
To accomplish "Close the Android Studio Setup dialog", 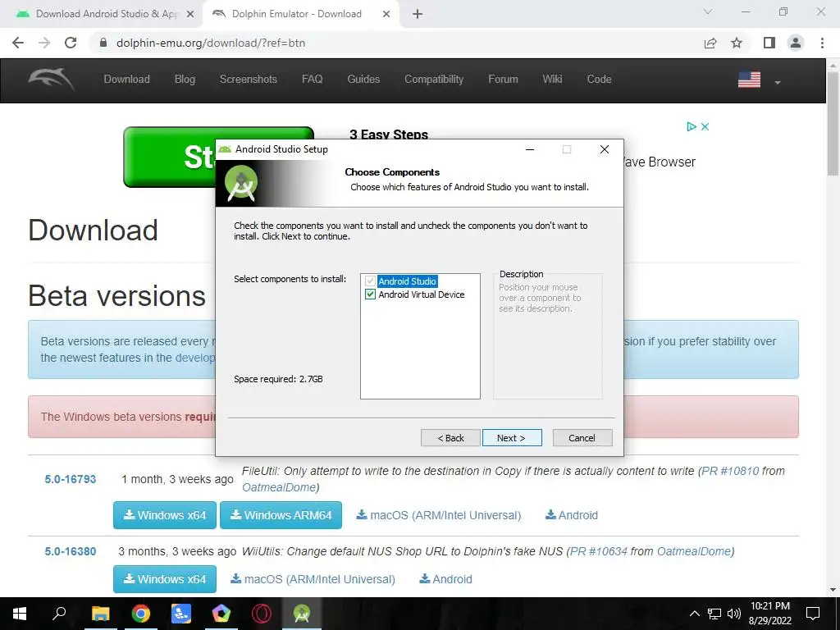I will (605, 149).
